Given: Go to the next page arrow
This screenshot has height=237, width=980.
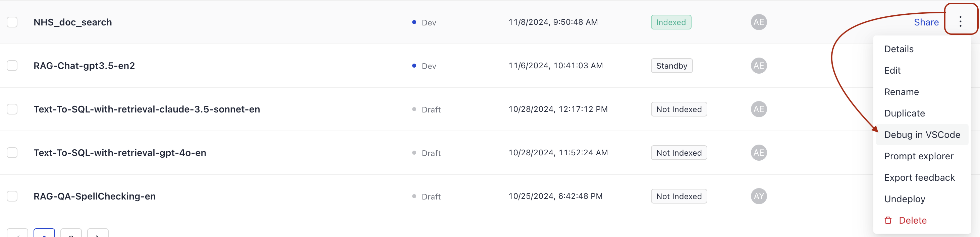Looking at the screenshot, I should [98, 234].
